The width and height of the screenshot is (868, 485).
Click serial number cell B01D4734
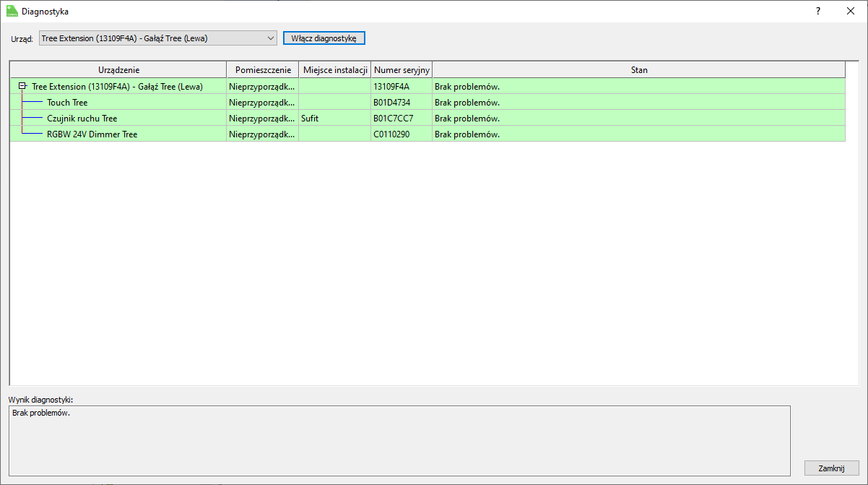click(x=391, y=103)
